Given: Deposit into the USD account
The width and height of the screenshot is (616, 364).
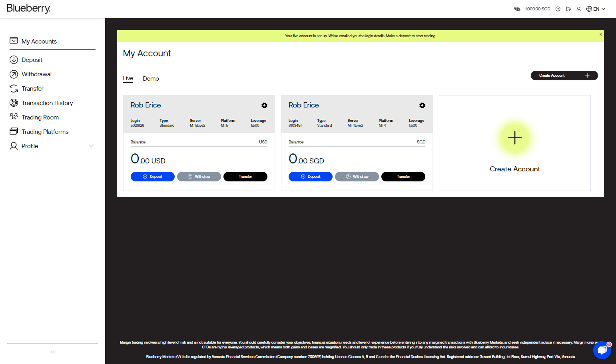Looking at the screenshot, I should coord(153,177).
